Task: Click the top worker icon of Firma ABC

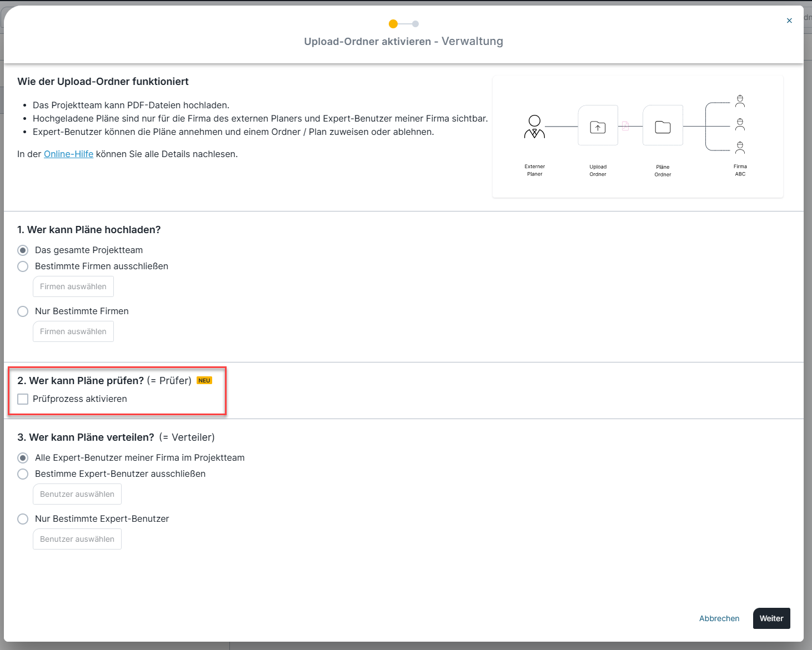Action: (740, 100)
